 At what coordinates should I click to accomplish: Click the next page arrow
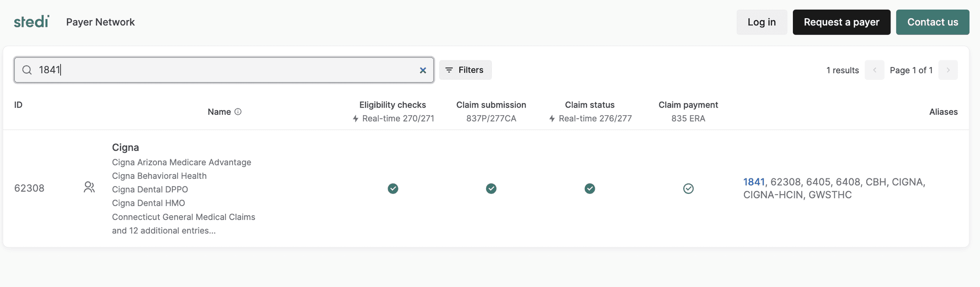(x=948, y=70)
